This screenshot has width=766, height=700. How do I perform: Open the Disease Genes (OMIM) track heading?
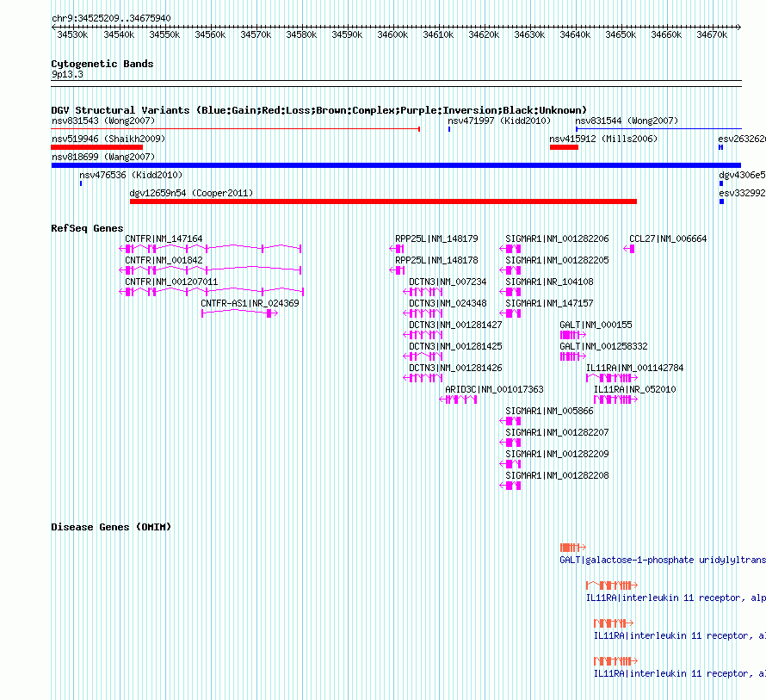[111, 527]
